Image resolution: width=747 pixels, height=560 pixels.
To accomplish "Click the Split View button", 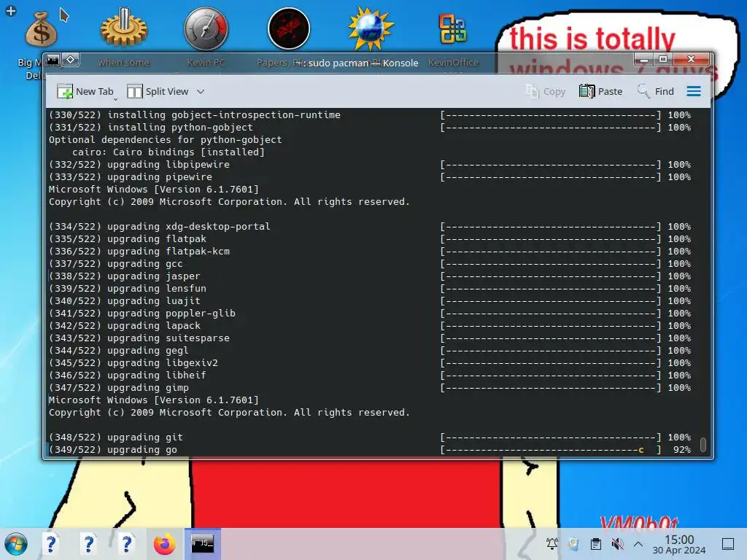I will tap(158, 91).
